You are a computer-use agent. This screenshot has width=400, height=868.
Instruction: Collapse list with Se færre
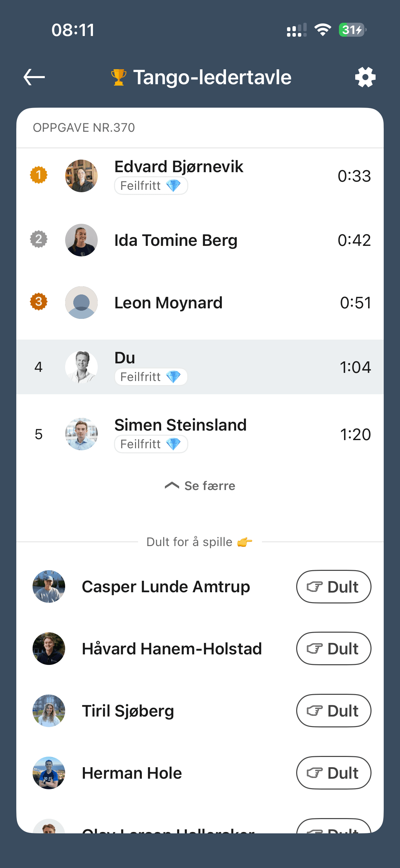tap(200, 486)
